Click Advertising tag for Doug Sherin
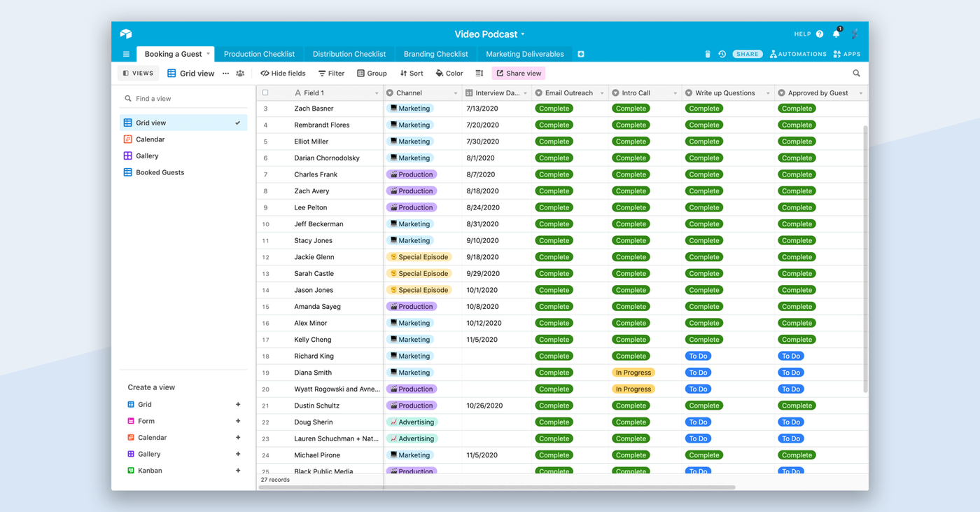Viewport: 980px width, 512px height. point(412,422)
